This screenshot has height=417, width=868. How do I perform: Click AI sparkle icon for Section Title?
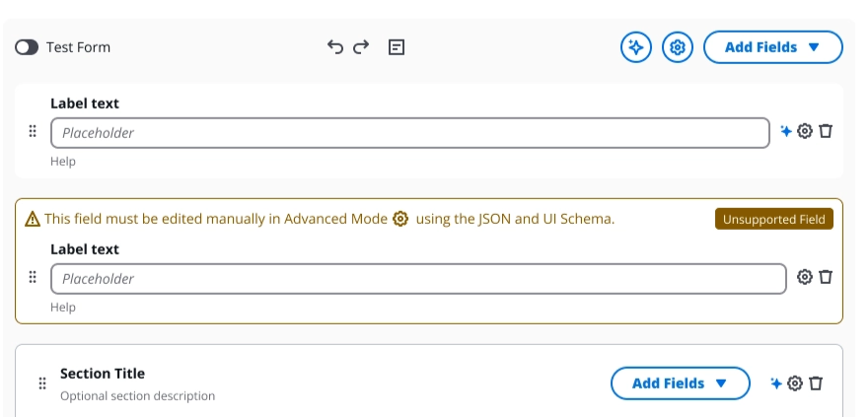(x=776, y=383)
